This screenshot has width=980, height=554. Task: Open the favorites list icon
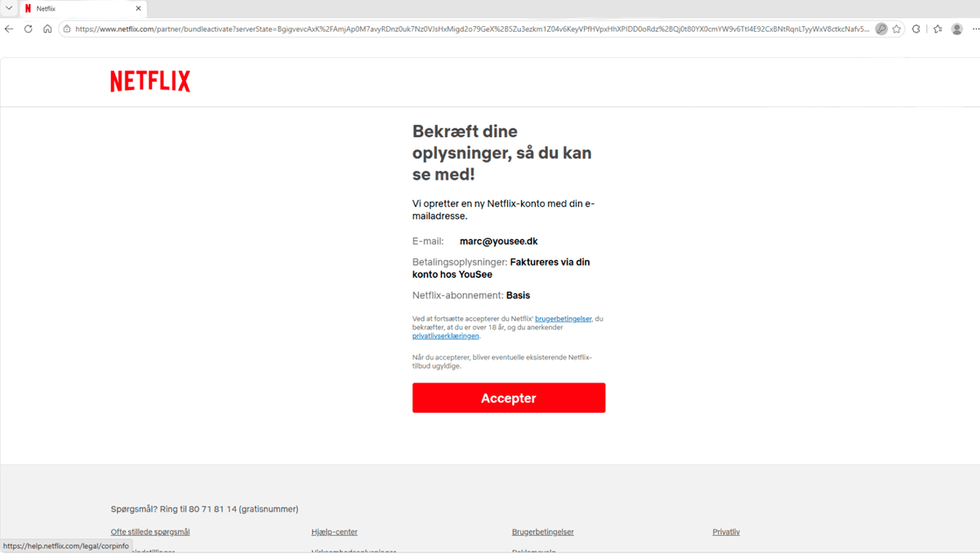[x=937, y=29]
